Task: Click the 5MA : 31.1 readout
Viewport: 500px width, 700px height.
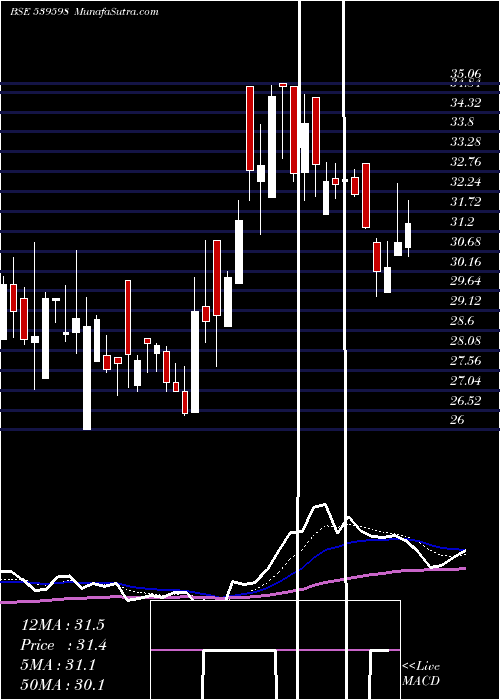Action: (58, 666)
